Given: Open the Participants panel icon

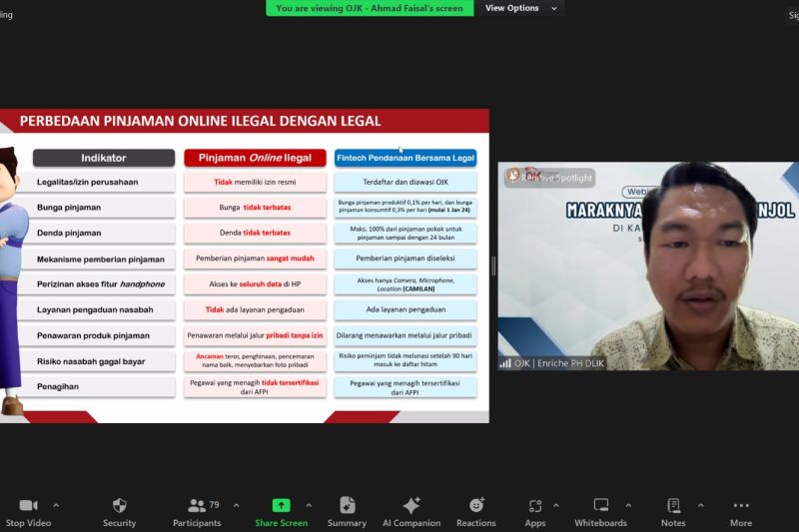Looking at the screenshot, I should (x=196, y=505).
